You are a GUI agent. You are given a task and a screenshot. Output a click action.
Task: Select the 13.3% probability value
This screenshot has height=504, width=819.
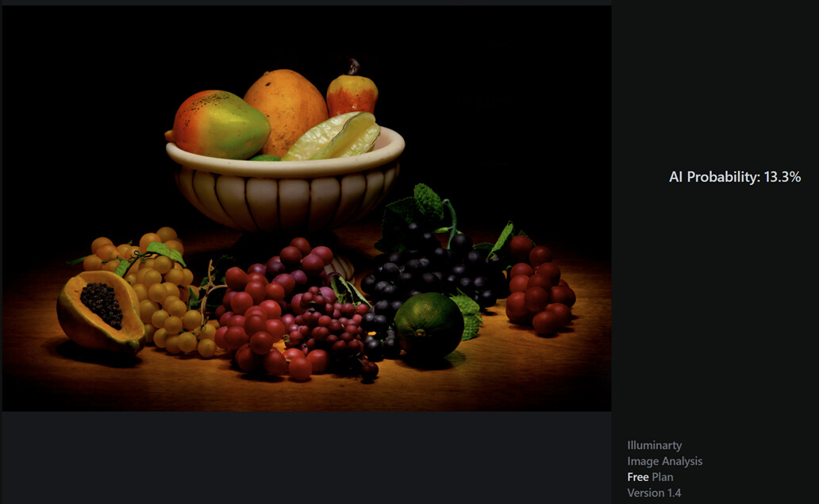pos(782,177)
